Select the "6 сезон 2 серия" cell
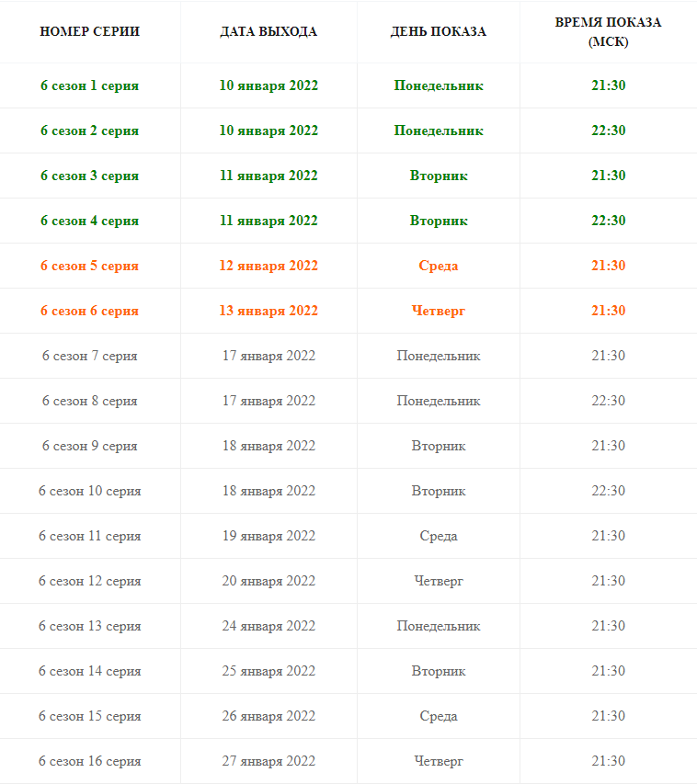Viewport: 697px width, 784px height. [90, 131]
